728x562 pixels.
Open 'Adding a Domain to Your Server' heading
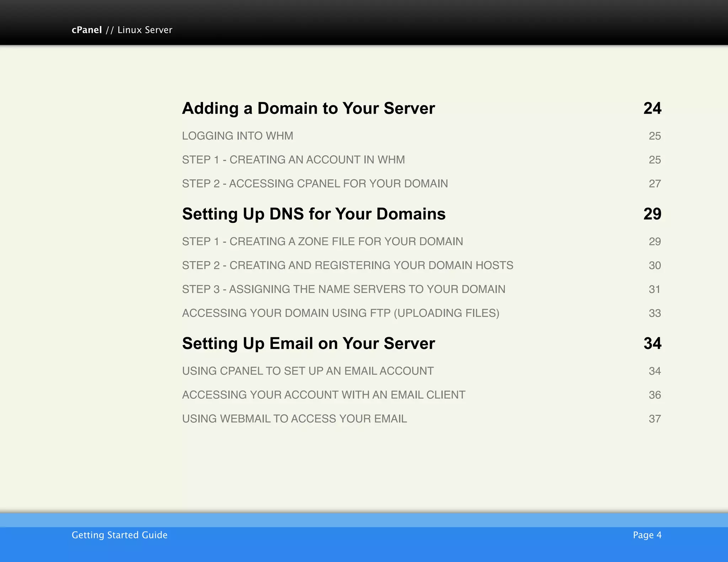[x=308, y=108]
